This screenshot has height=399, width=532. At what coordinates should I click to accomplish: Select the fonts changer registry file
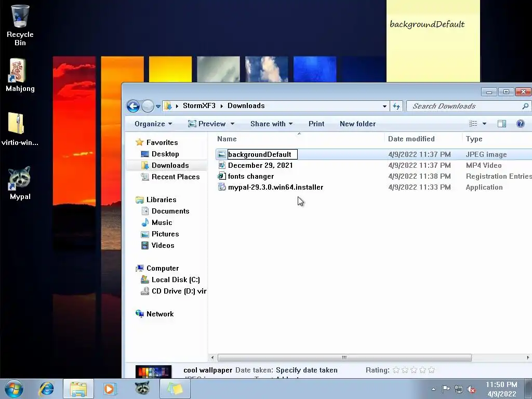click(251, 176)
